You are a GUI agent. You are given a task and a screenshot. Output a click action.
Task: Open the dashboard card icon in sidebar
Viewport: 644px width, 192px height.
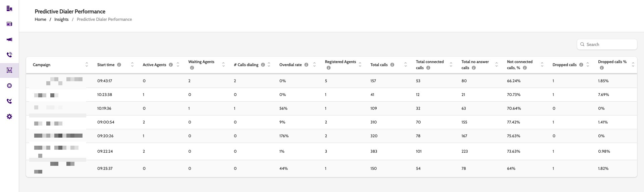(x=9, y=24)
